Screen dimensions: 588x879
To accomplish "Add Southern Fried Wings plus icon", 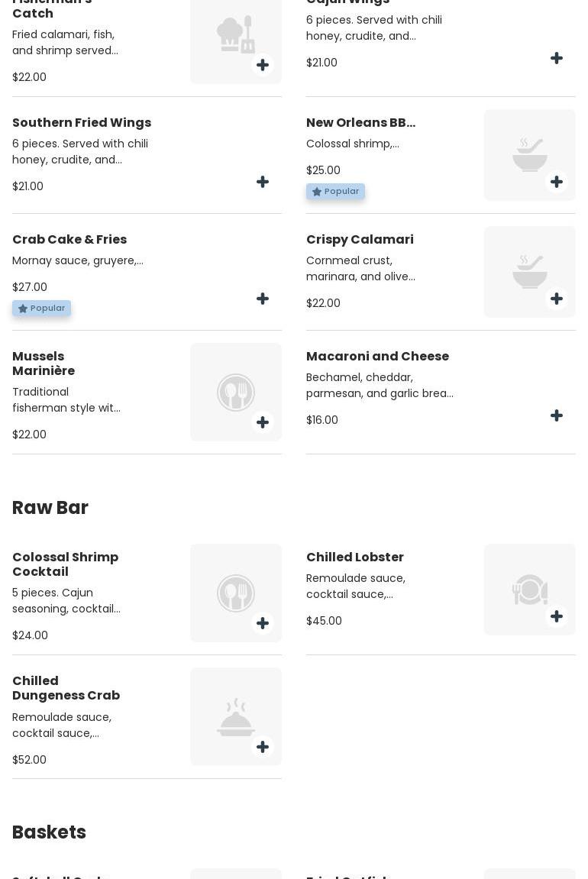I will pyautogui.click(x=263, y=183).
